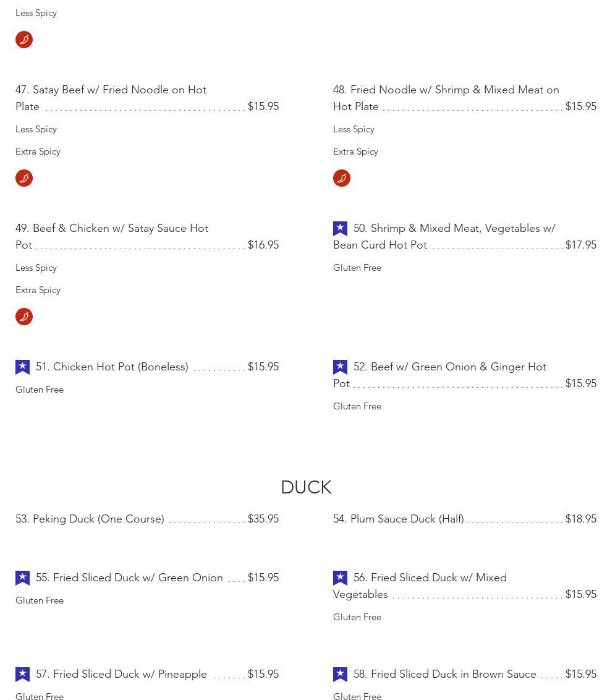The height and width of the screenshot is (700, 602).
Task: Click the spicy chili icon under Satay Beef
Action: (x=24, y=178)
